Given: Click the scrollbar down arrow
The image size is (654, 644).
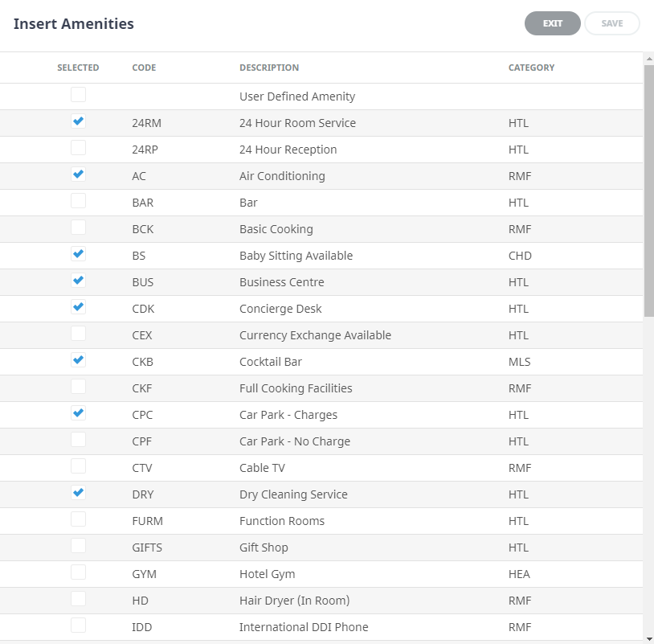Looking at the screenshot, I should [648, 638].
